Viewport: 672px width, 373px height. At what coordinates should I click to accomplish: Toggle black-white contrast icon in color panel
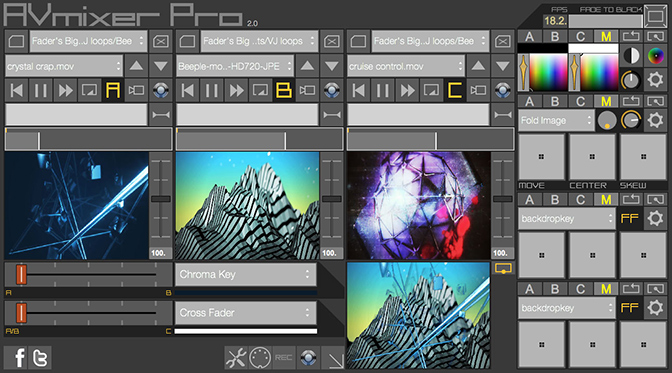pos(631,55)
